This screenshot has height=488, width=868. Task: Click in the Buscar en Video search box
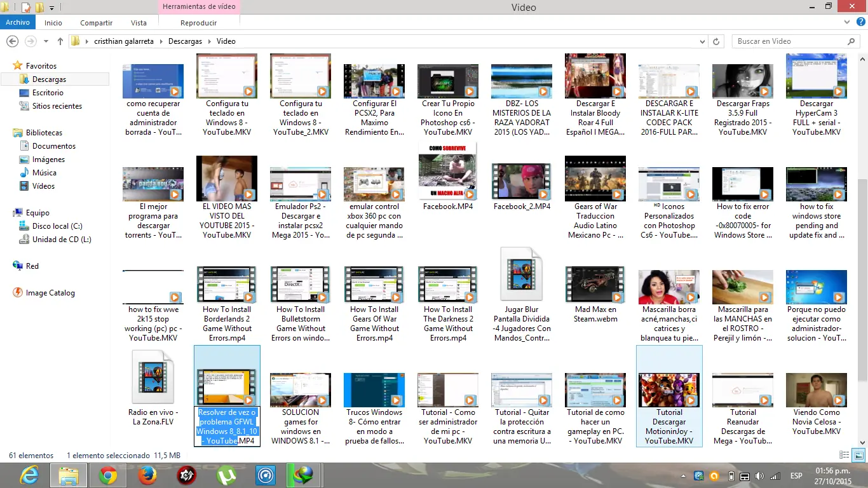(790, 41)
